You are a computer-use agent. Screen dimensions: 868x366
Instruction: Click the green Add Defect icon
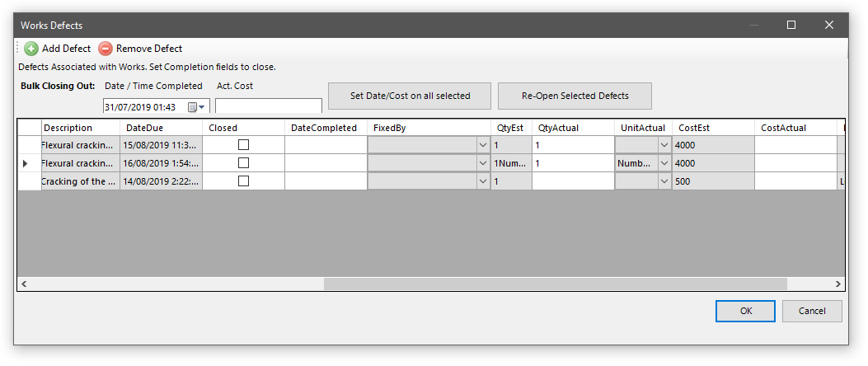31,49
